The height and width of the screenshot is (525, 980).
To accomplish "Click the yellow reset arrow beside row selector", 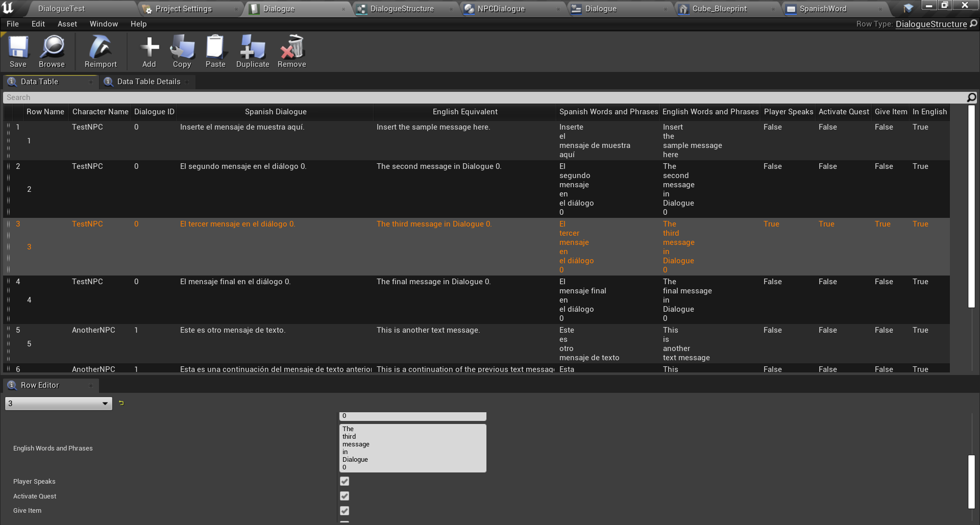I will click(121, 403).
